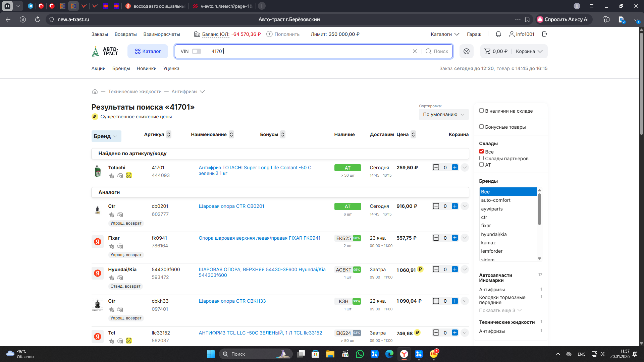Screen dimensions: 644x362
Task: Tick the 'Склады партнеров' checkbox
Action: (481, 158)
